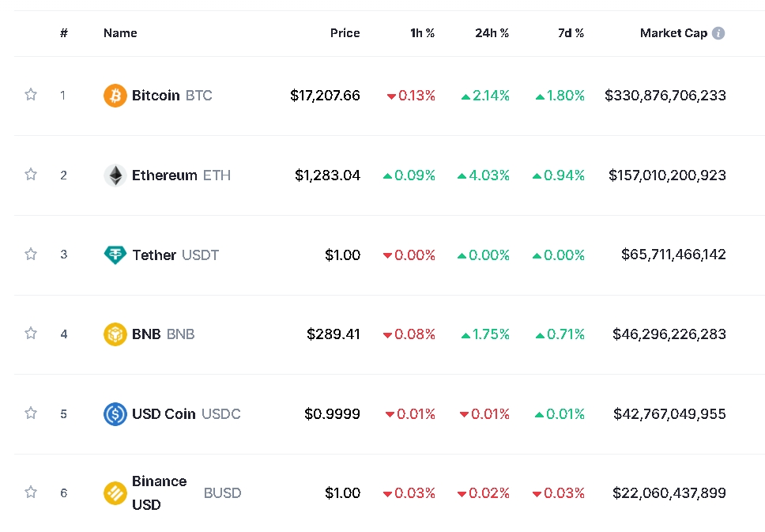Click the Binance USD logo icon
Image resolution: width=765 pixels, height=532 pixels.
[115, 493]
